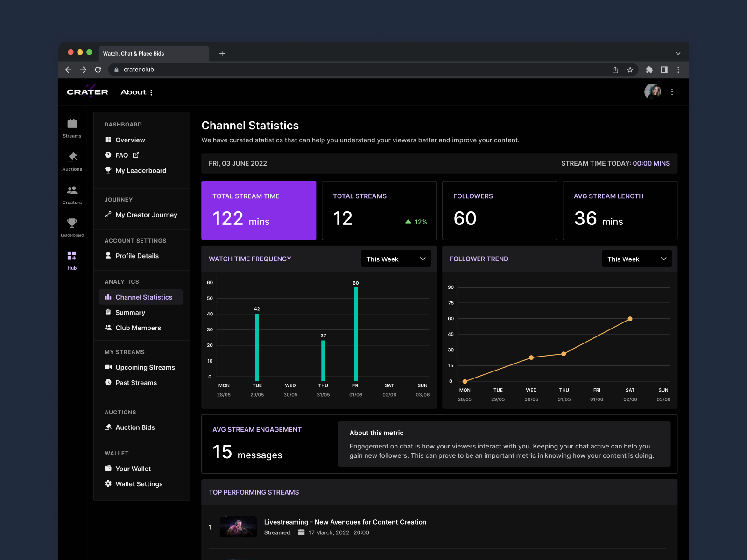The image size is (747, 560).
Task: Open the browser tab list chevron
Action: coord(678,53)
